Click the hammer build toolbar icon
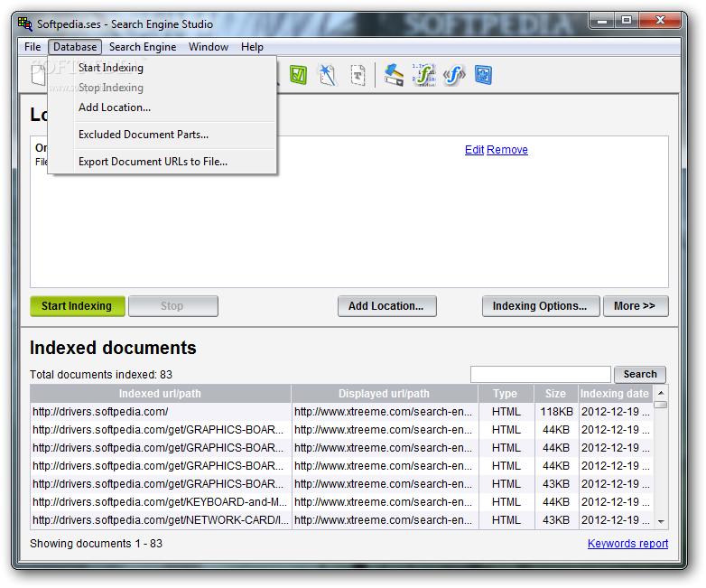The width and height of the screenshot is (706, 588). [x=394, y=75]
